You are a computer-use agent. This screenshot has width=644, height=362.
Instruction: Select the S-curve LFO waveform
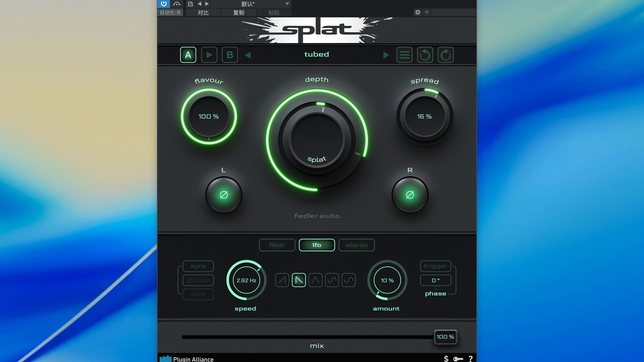coord(349,280)
